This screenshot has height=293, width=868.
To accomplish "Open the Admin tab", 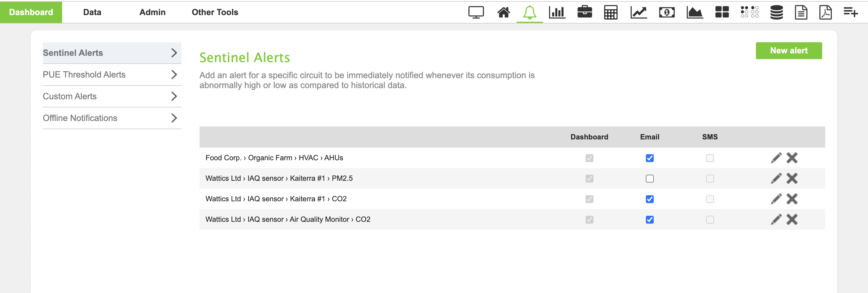I will (x=152, y=12).
